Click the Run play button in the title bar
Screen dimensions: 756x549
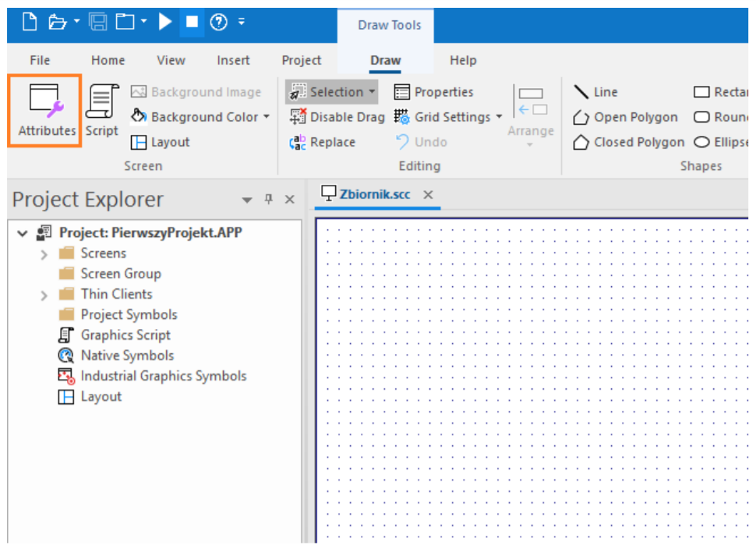pos(164,22)
